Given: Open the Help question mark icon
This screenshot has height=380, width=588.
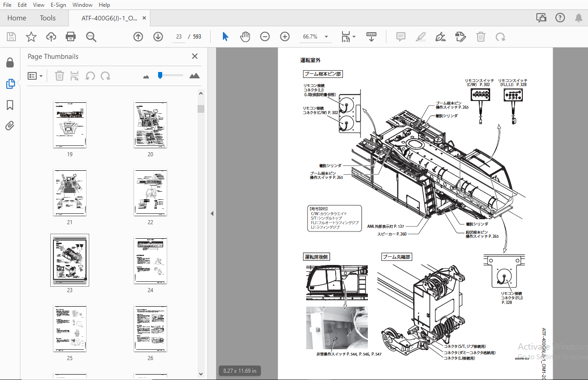Looking at the screenshot, I should click(560, 18).
